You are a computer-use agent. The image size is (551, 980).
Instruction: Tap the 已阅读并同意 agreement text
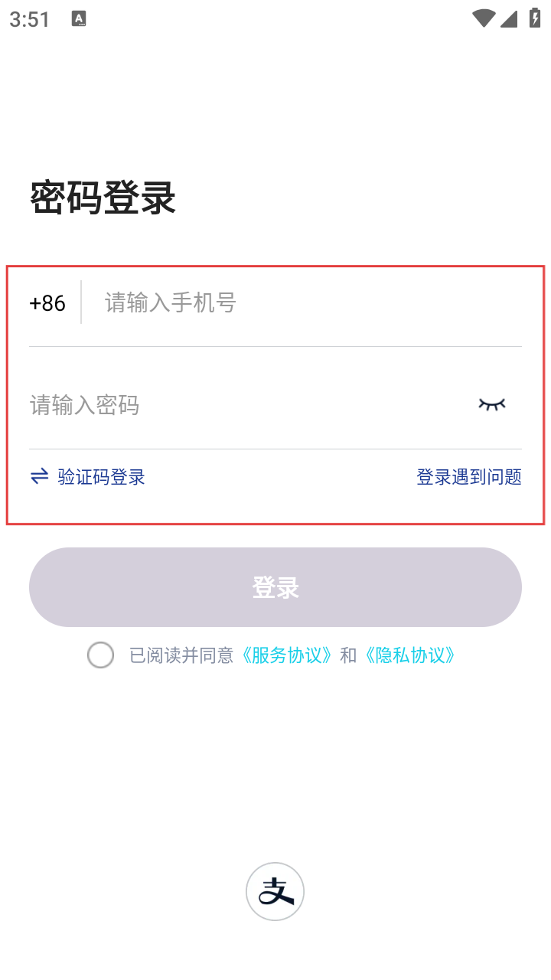click(181, 655)
